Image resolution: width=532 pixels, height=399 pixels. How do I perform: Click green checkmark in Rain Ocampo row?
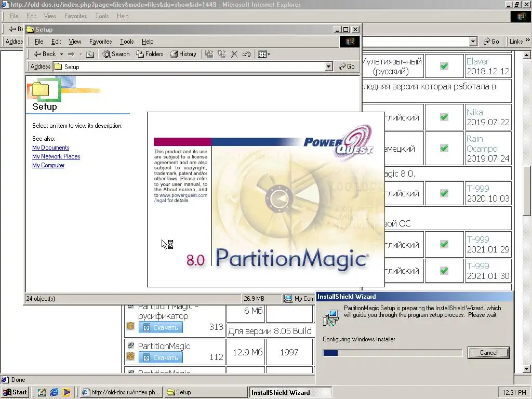444,148
